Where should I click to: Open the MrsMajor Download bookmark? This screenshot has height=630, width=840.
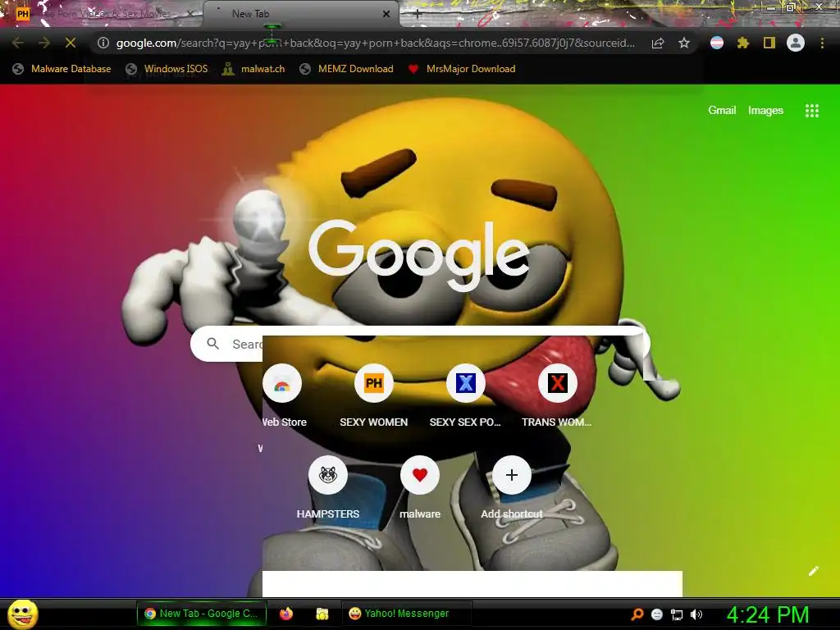(x=461, y=69)
